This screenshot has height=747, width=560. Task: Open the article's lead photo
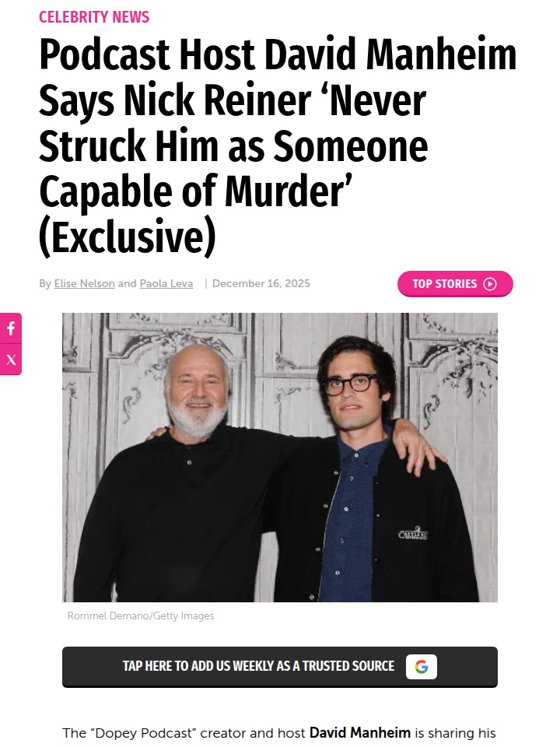pos(280,458)
